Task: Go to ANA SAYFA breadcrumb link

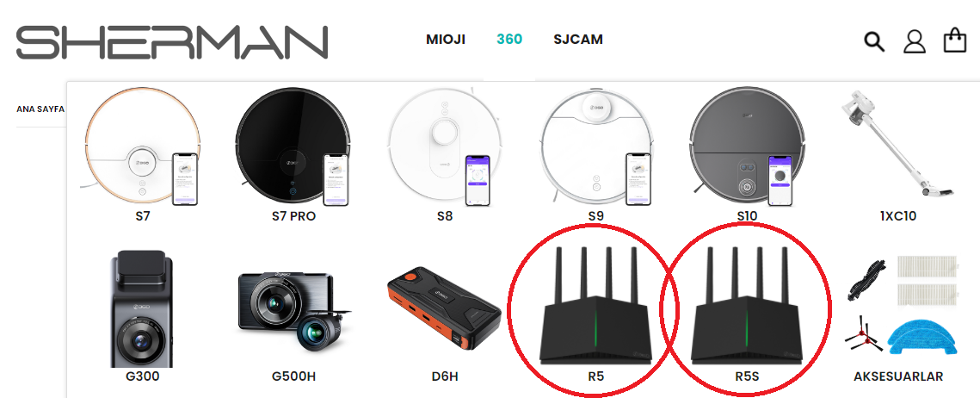Action: [x=40, y=109]
